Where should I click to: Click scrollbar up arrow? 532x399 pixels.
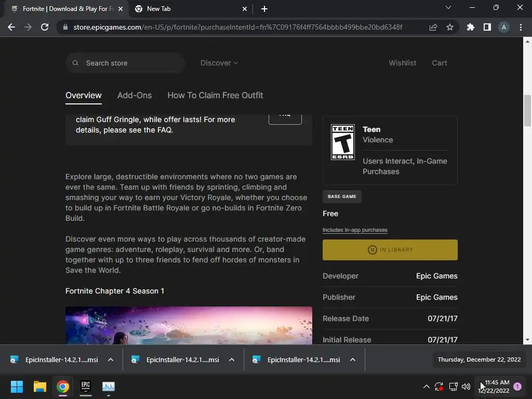[527, 42]
